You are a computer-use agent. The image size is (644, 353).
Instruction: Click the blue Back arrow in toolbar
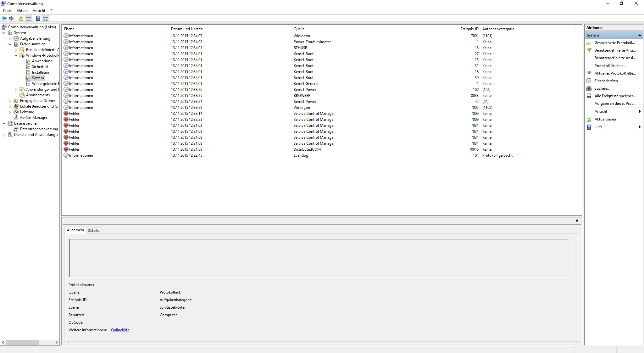4,18
